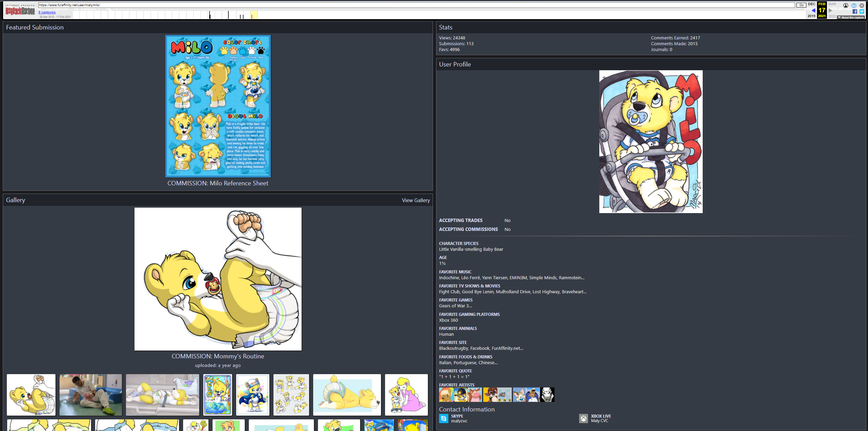Click the user profile stroller artwork
Screen dimensions: 868x431
click(651, 142)
